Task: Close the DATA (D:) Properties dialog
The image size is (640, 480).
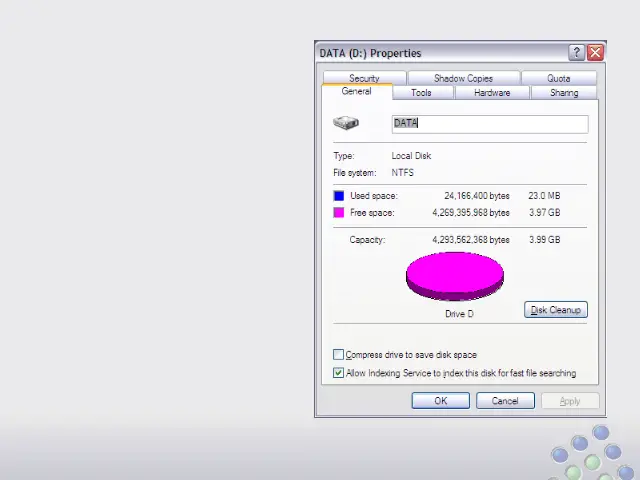Action: (x=596, y=53)
